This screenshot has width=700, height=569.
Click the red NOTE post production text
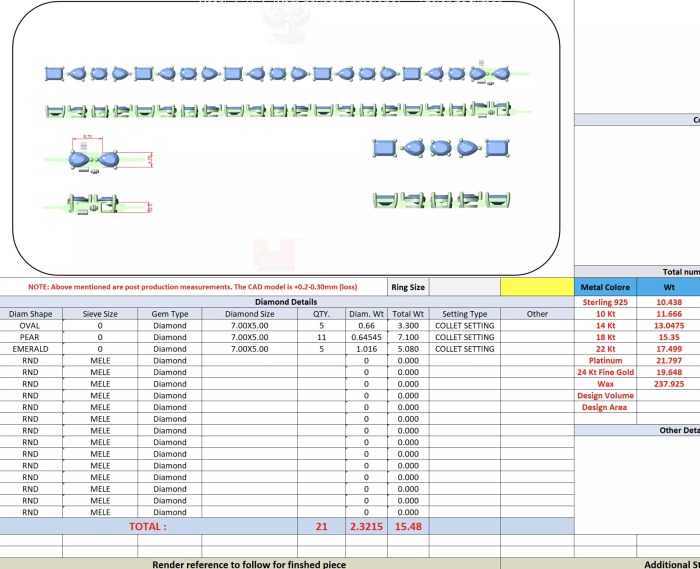192,287
